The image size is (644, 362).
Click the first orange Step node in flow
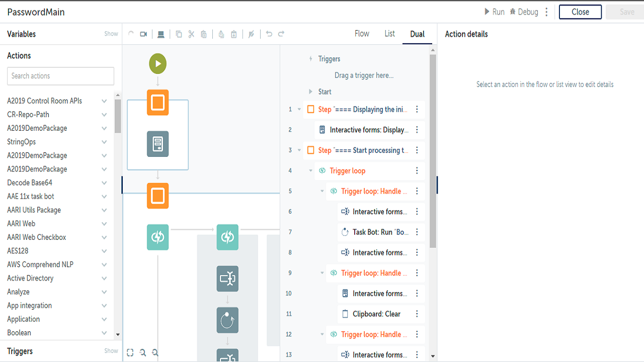click(157, 103)
